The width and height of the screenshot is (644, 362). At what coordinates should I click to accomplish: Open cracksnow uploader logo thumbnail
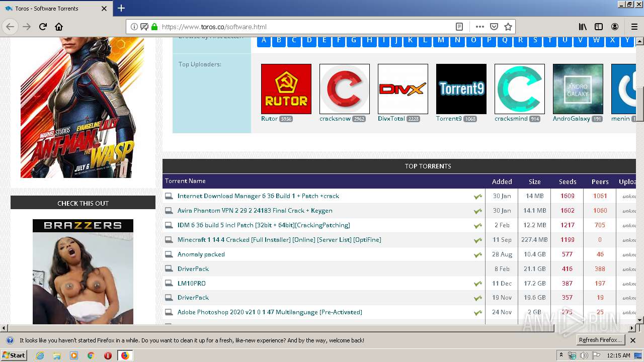point(345,89)
